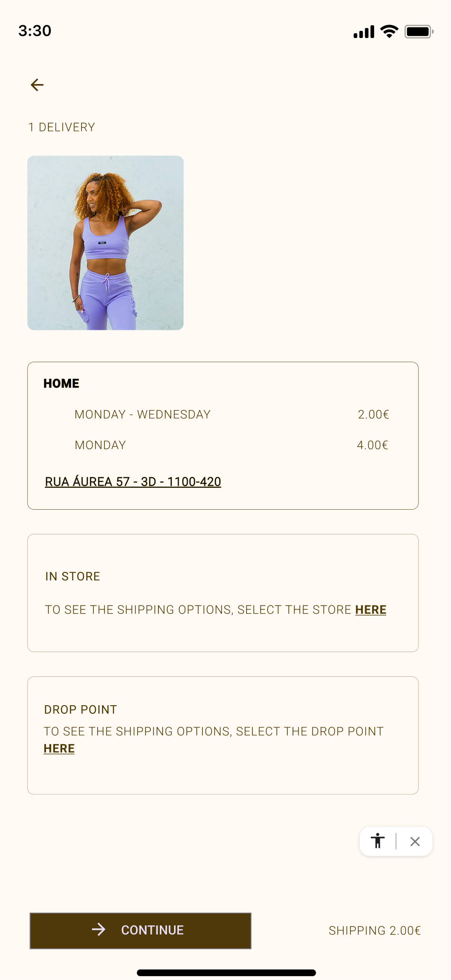Open the drop point HERE link

tap(59, 748)
